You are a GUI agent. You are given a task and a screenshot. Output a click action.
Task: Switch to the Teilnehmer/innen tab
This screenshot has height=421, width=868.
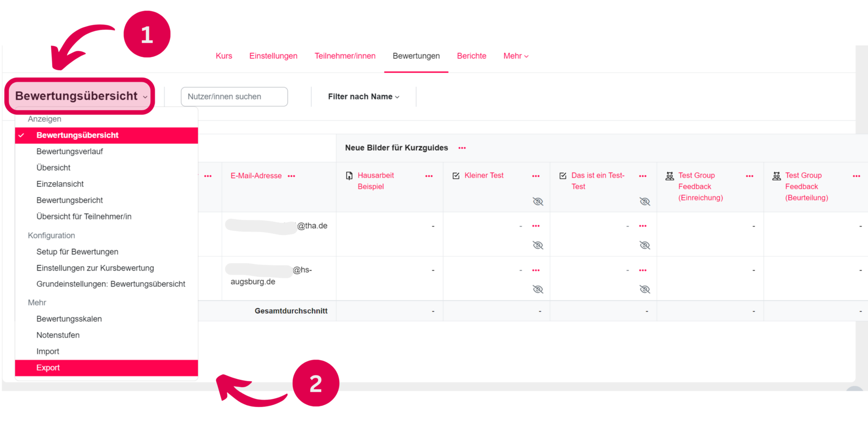tap(345, 56)
